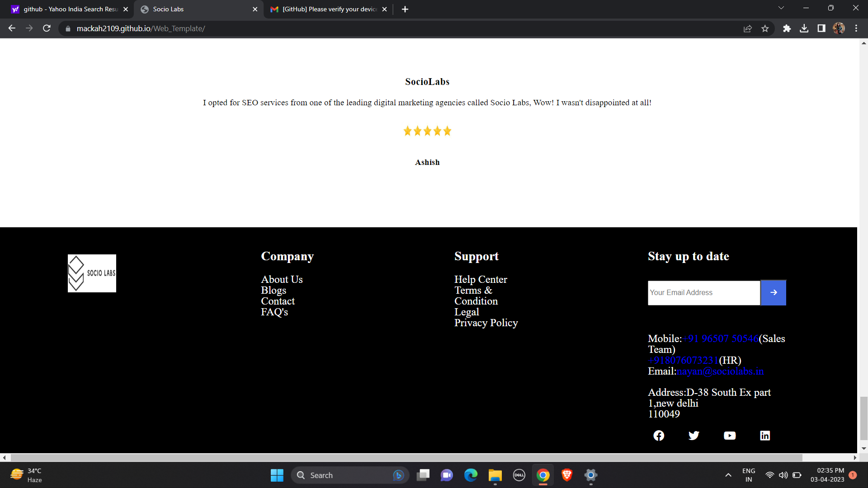
Task: Open the YouTube icon in the footer
Action: [x=730, y=435]
